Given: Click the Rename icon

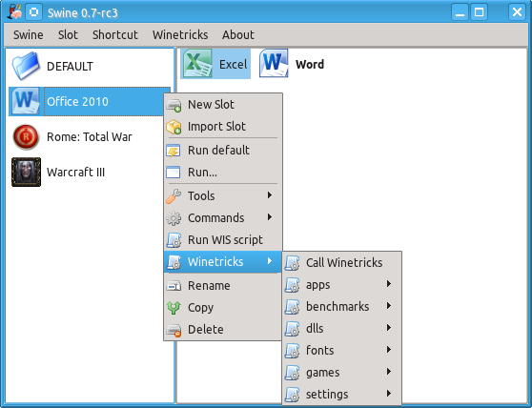Looking at the screenshot, I should tap(174, 286).
